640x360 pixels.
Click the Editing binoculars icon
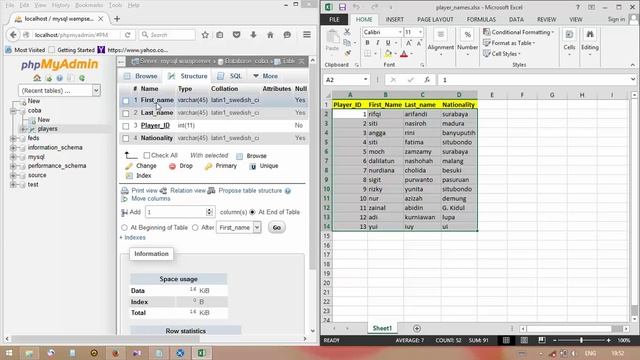pos(590,35)
